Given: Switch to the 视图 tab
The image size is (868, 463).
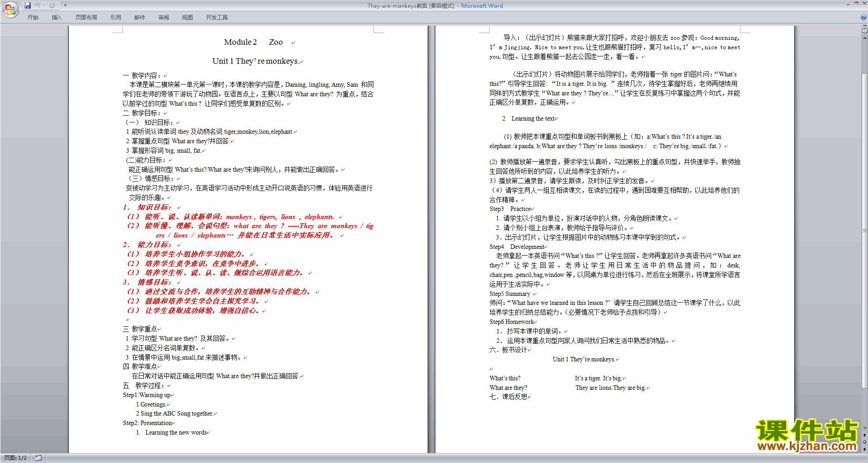Looking at the screenshot, I should [187, 17].
